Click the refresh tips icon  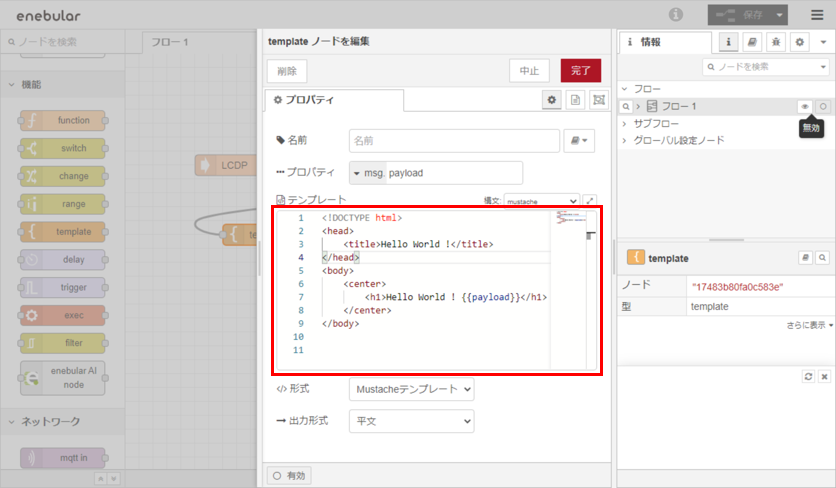[808, 377]
